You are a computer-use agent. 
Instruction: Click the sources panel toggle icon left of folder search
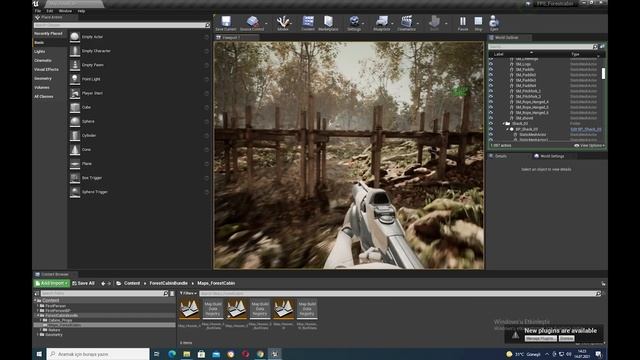[x=36, y=293]
